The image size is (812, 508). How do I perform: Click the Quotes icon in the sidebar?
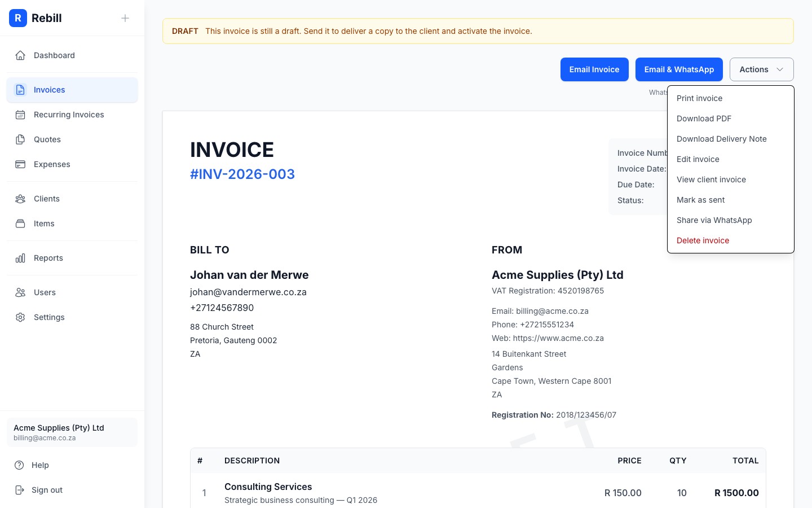20,139
